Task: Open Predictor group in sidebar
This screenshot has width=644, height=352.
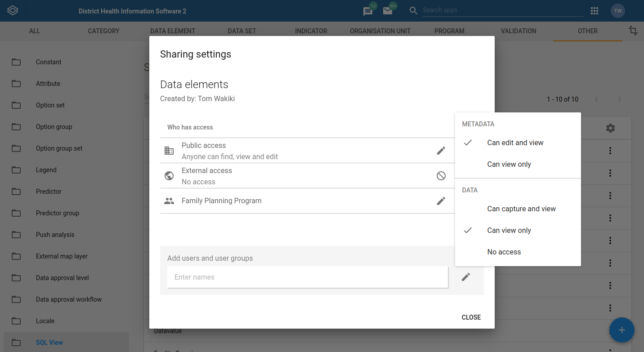Action: (58, 213)
